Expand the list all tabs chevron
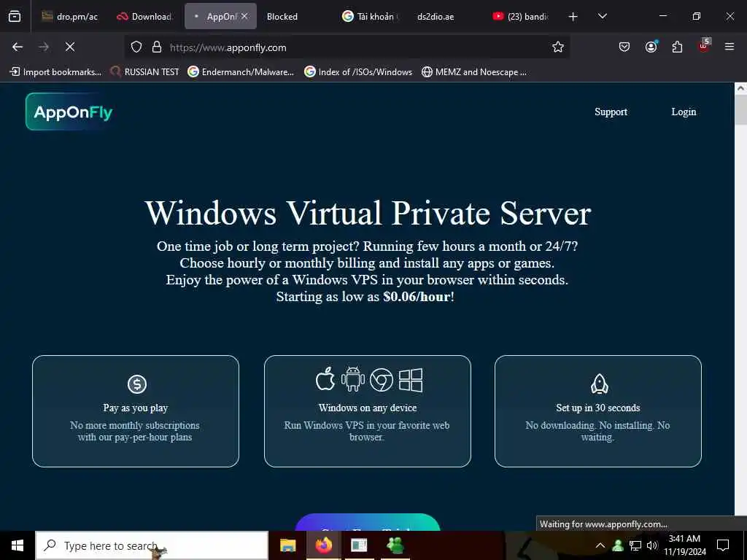The image size is (747, 560). coord(602,17)
